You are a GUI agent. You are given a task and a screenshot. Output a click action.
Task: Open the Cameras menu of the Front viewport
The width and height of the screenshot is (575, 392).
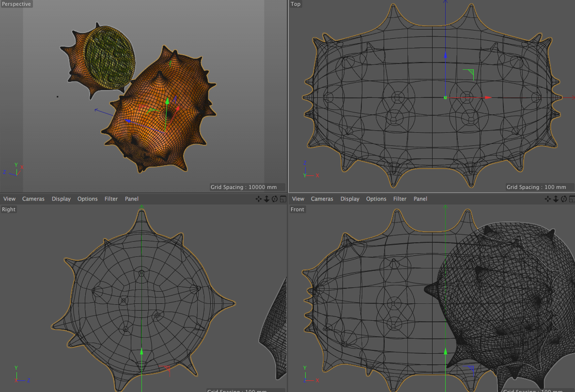tap(322, 199)
